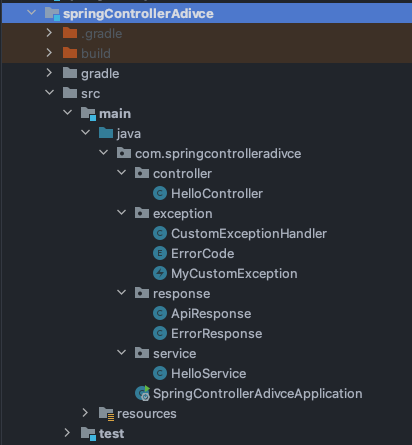Expand the test folder
This screenshot has width=412, height=445.
coord(67,432)
